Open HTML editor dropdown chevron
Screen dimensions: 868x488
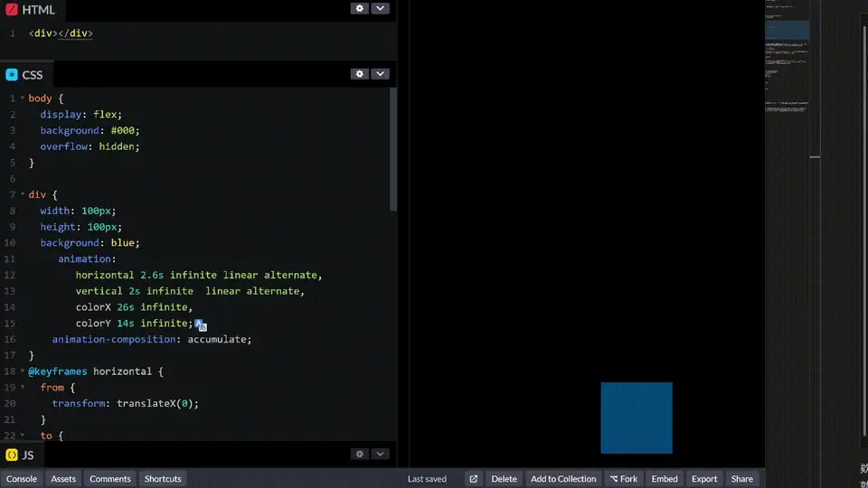tap(381, 8)
